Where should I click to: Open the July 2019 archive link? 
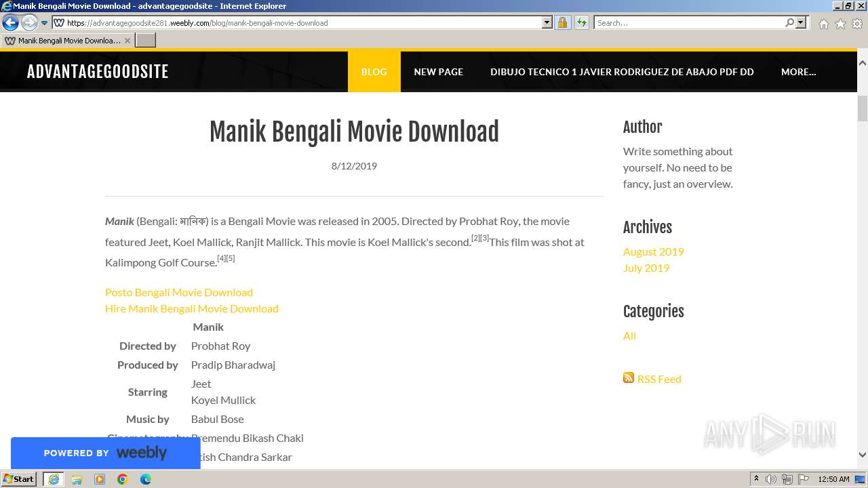(x=646, y=268)
